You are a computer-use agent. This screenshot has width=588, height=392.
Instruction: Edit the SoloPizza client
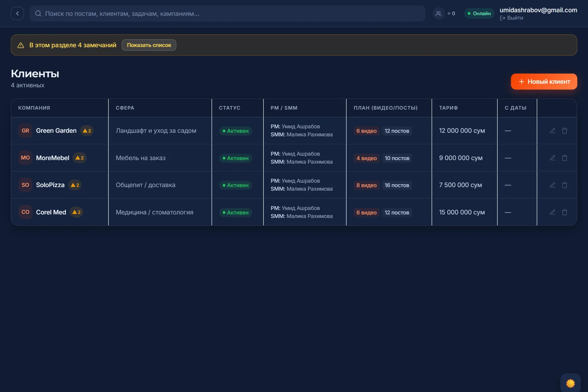tap(552, 185)
